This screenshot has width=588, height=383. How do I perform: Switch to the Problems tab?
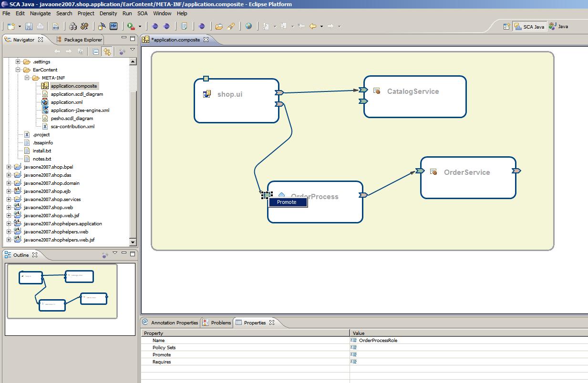coord(217,323)
